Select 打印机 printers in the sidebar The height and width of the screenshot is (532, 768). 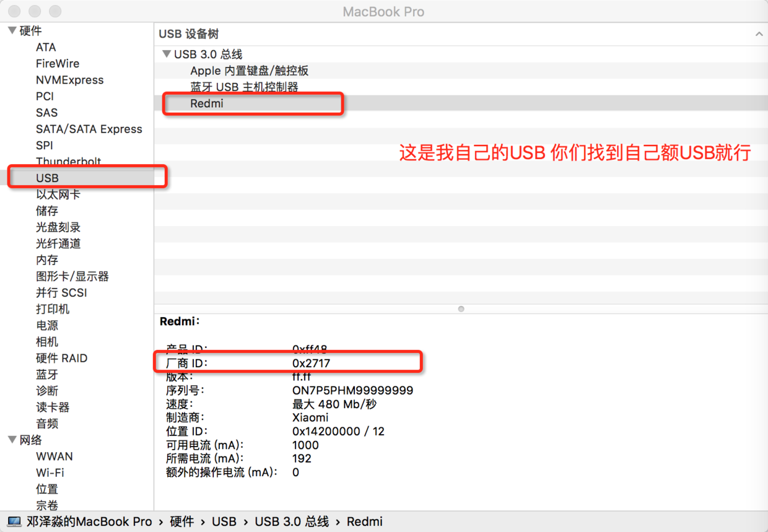(x=53, y=309)
